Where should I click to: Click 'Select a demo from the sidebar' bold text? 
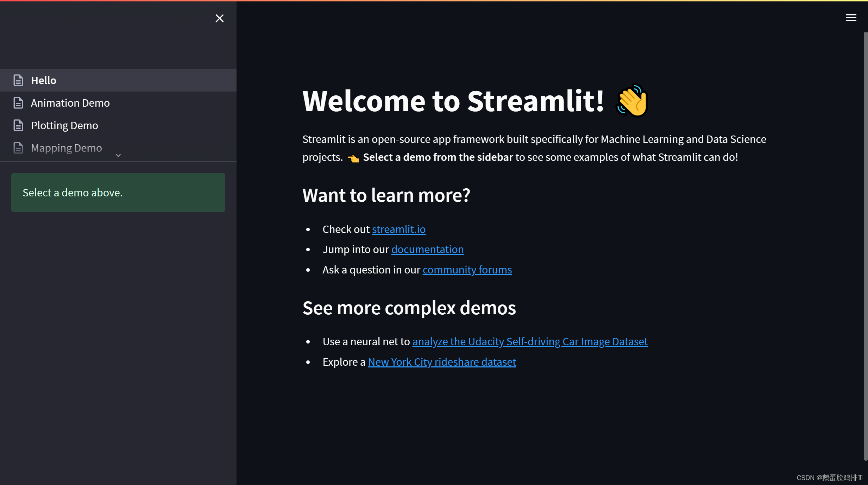[x=438, y=157]
